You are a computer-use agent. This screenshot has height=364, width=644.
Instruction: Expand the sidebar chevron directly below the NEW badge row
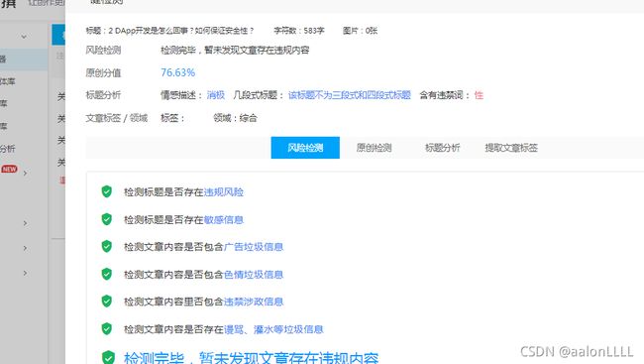[25, 223]
